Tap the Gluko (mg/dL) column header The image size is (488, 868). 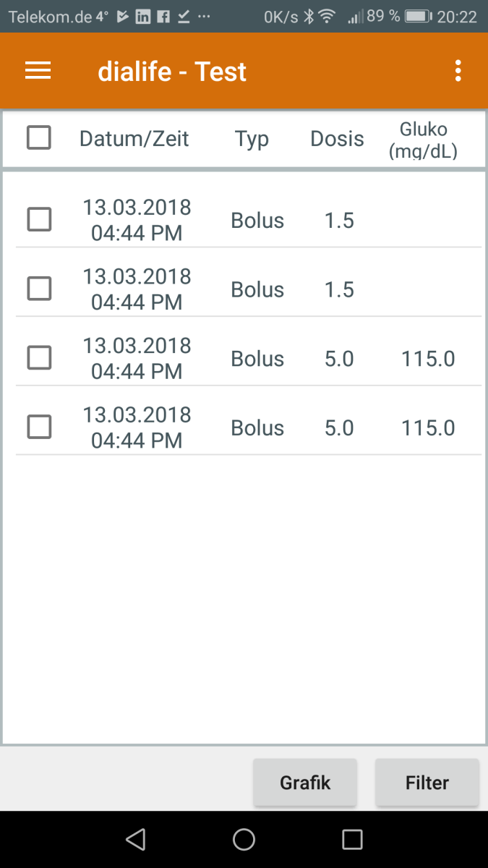tap(423, 140)
